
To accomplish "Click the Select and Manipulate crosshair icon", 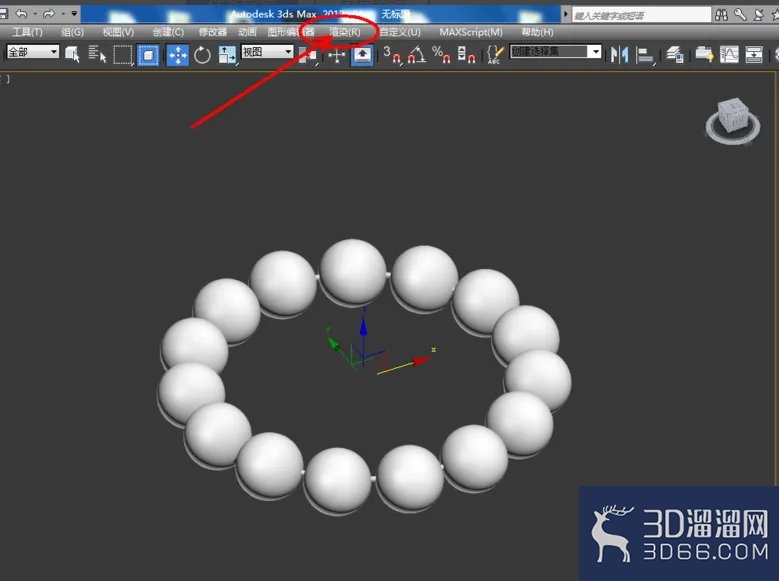I will [336, 55].
